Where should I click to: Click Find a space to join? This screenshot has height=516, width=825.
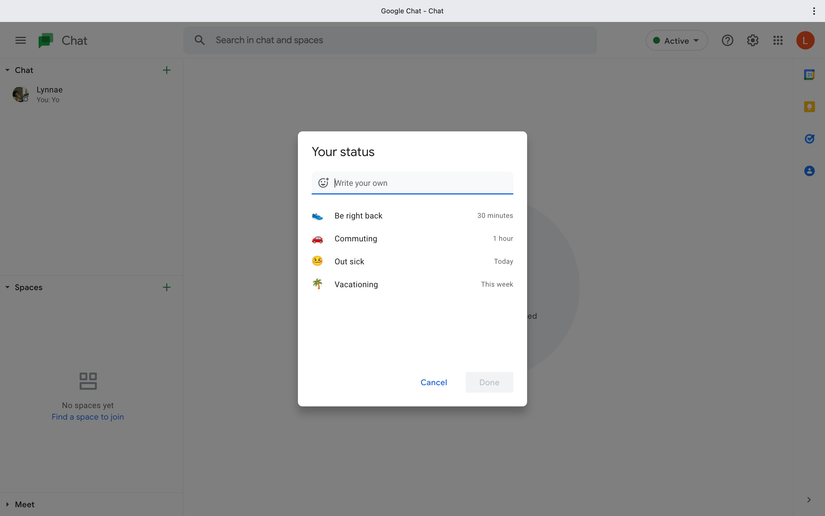(x=88, y=417)
